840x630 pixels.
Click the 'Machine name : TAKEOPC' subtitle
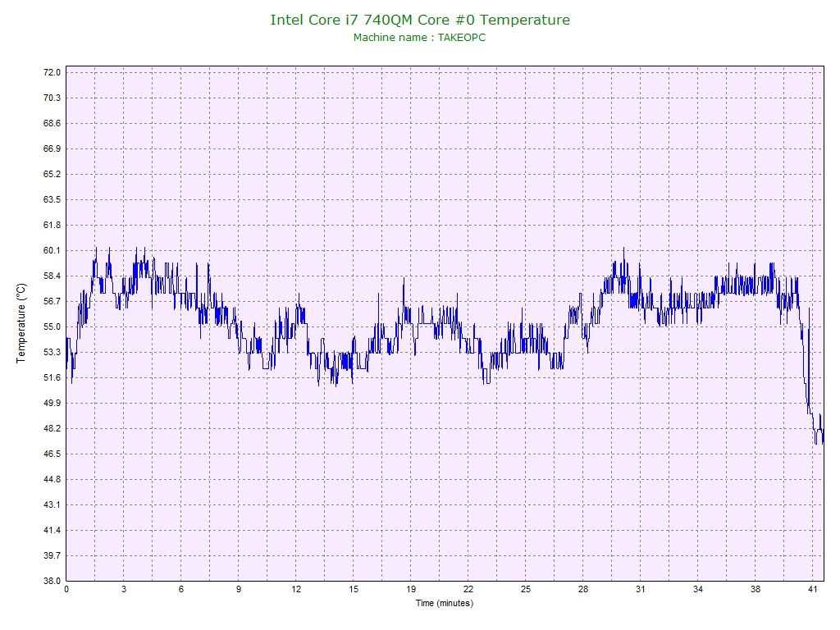(419, 38)
